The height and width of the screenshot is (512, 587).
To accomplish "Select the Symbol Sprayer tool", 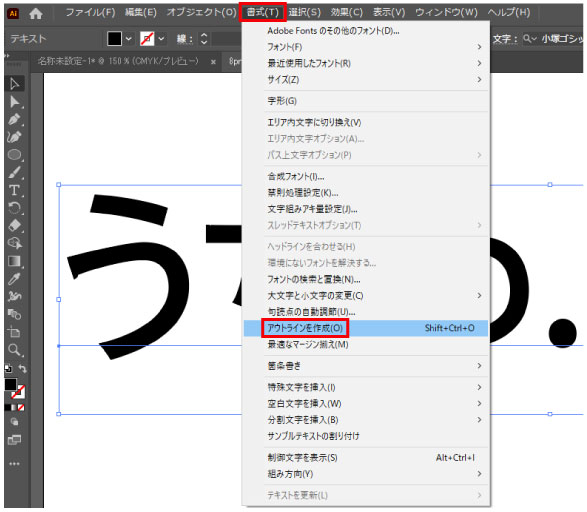I will 15,296.
